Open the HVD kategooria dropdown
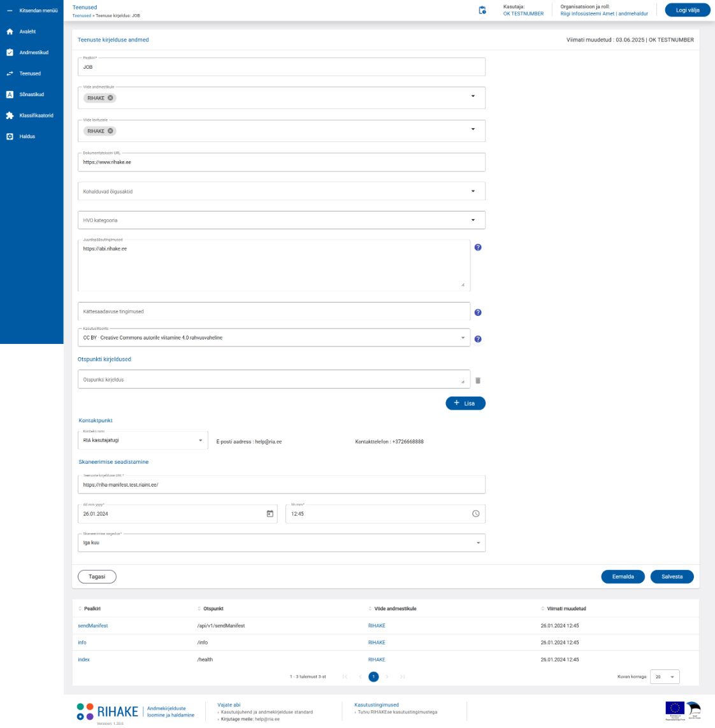This screenshot has height=728, width=715. tap(473, 220)
